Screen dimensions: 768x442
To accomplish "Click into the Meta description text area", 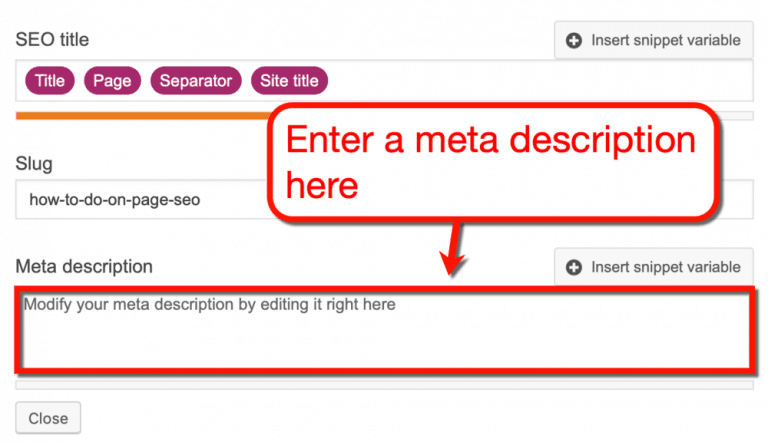I will [x=384, y=330].
